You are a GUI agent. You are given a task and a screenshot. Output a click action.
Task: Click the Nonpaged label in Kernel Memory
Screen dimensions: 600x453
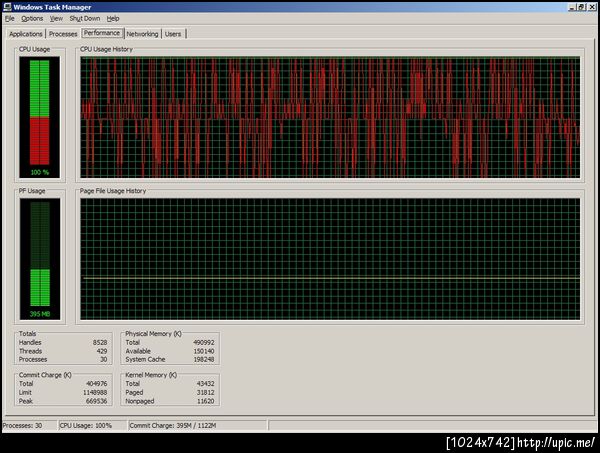140,401
